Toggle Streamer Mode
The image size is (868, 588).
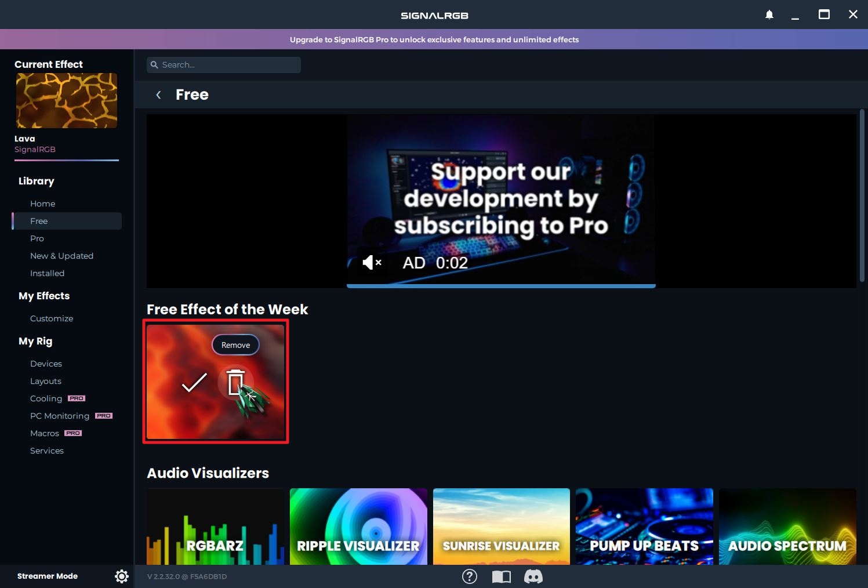click(48, 576)
